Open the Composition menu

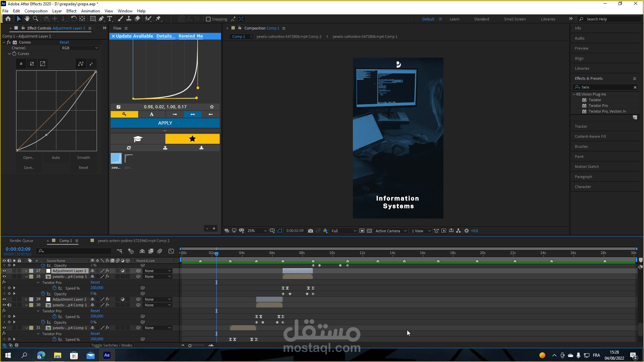point(36,11)
